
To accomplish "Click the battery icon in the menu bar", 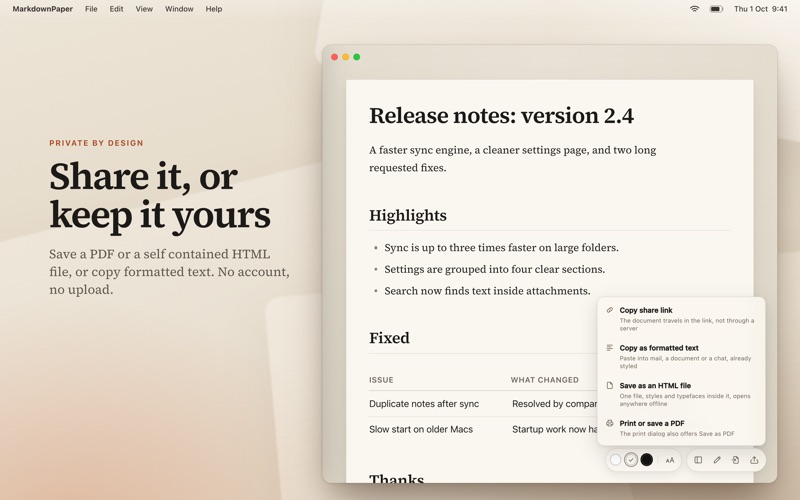I will point(716,9).
